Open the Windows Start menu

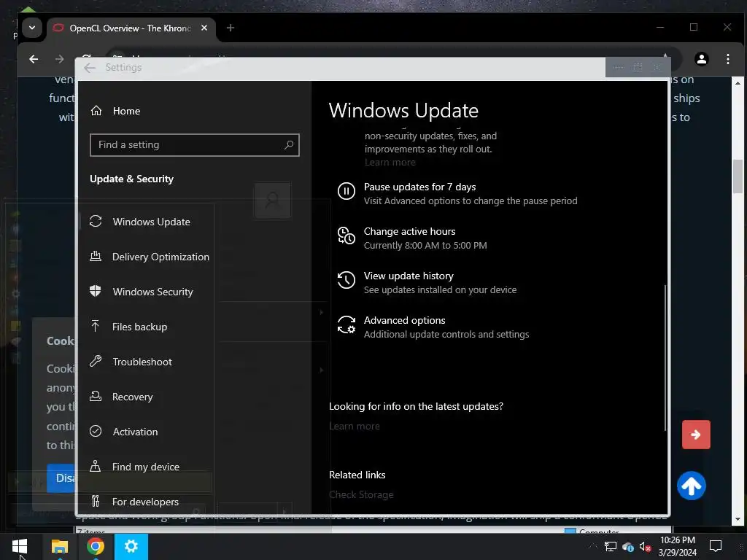[20, 546]
